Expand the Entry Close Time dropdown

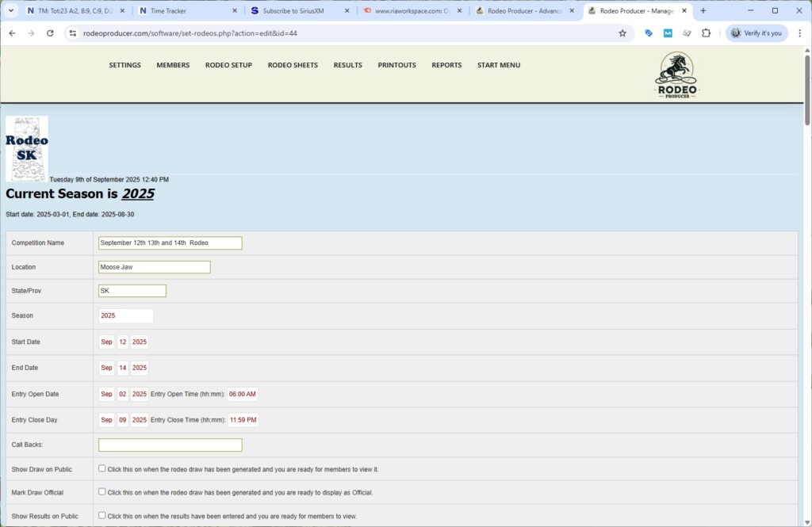243,420
